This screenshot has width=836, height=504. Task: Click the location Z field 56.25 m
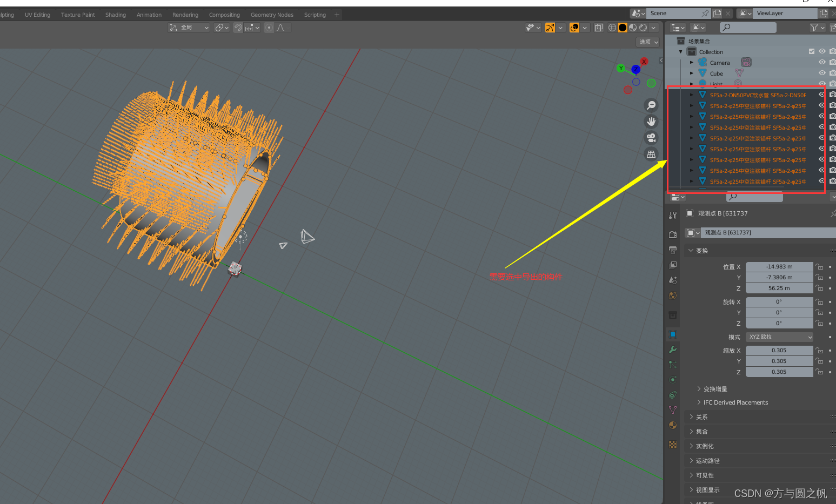point(779,288)
